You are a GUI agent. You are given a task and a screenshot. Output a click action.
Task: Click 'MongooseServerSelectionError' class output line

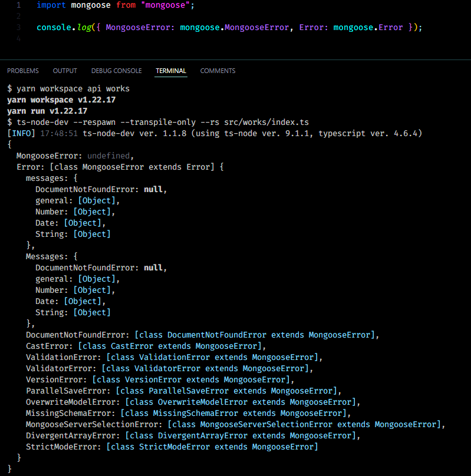pyautogui.click(x=235, y=424)
